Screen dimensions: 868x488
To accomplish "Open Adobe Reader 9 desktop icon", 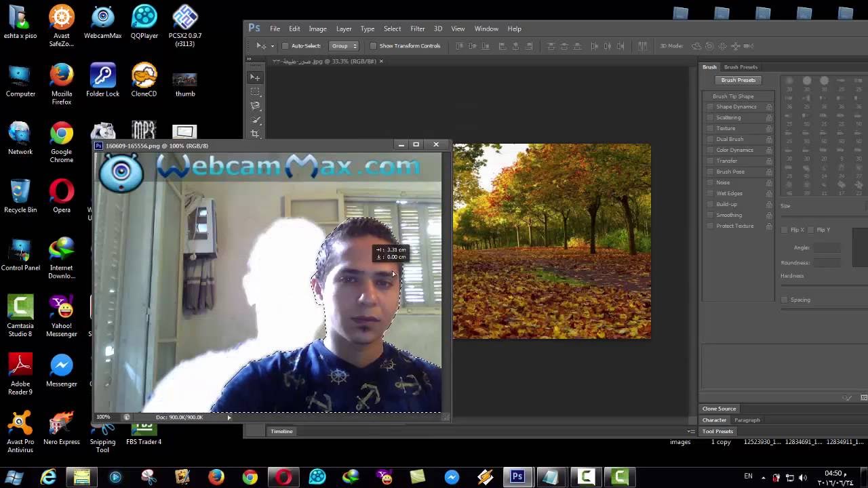I will (20, 375).
